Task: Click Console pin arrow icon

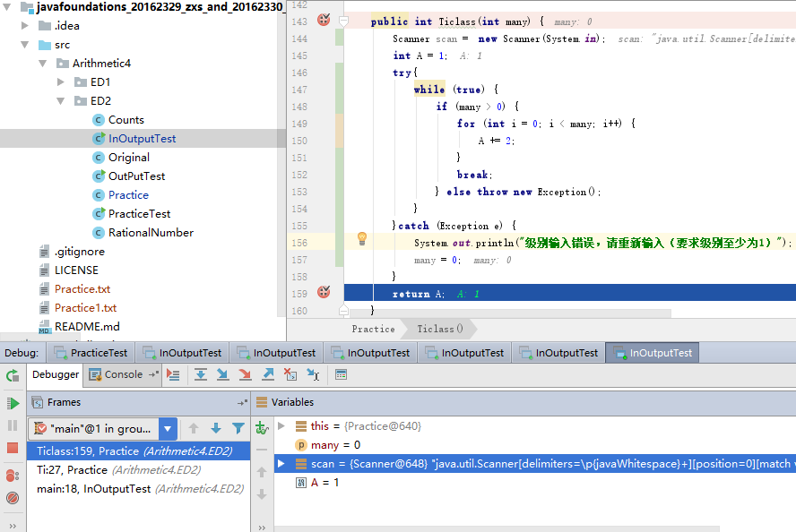Action: click(154, 374)
